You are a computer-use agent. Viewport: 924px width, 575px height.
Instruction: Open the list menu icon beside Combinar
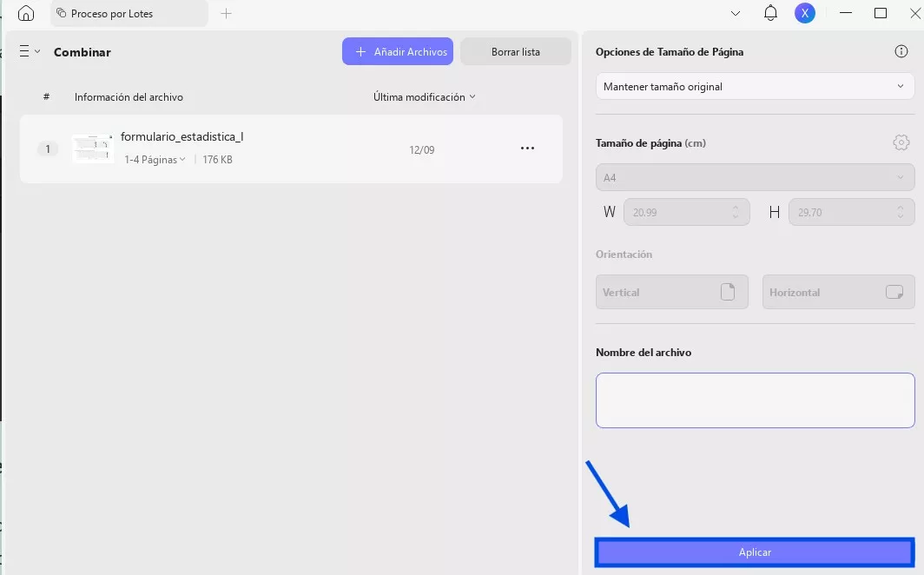pyautogui.click(x=30, y=51)
